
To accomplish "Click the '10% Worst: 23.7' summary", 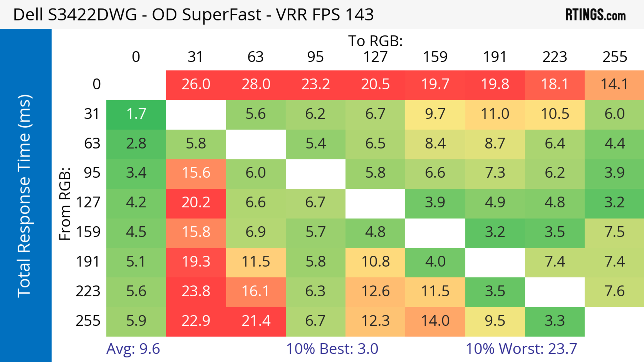I will (521, 349).
